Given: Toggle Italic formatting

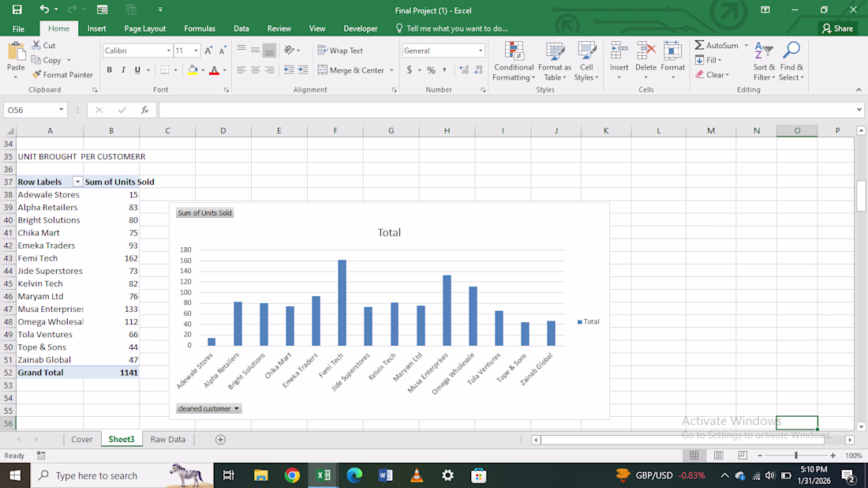Looking at the screenshot, I should [123, 70].
